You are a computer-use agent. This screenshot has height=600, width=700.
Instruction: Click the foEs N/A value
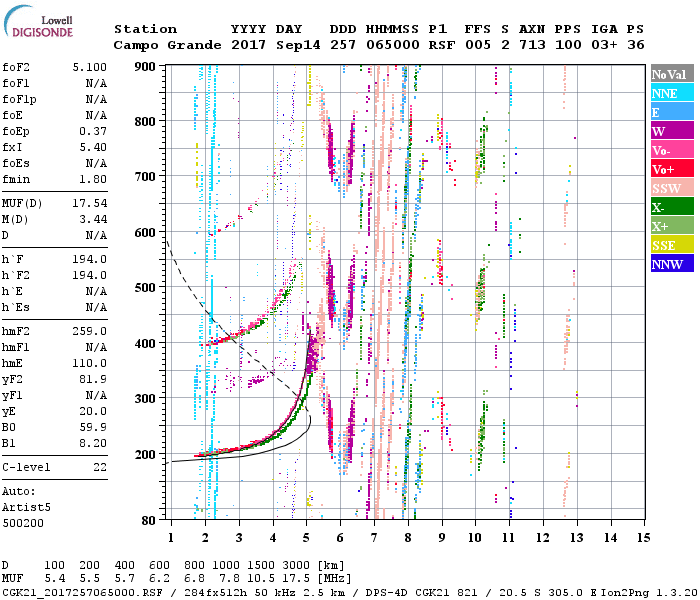click(96, 163)
